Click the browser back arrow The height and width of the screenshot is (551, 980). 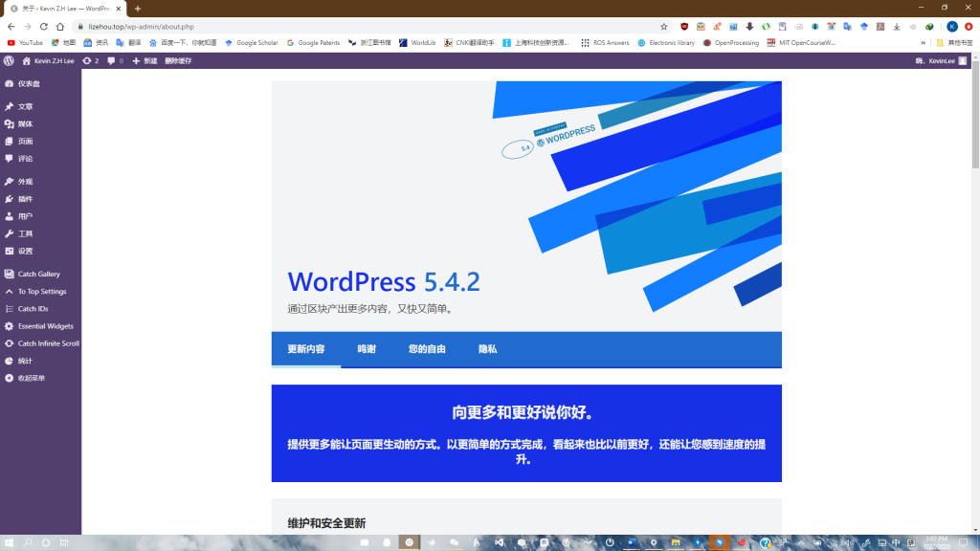[x=11, y=27]
